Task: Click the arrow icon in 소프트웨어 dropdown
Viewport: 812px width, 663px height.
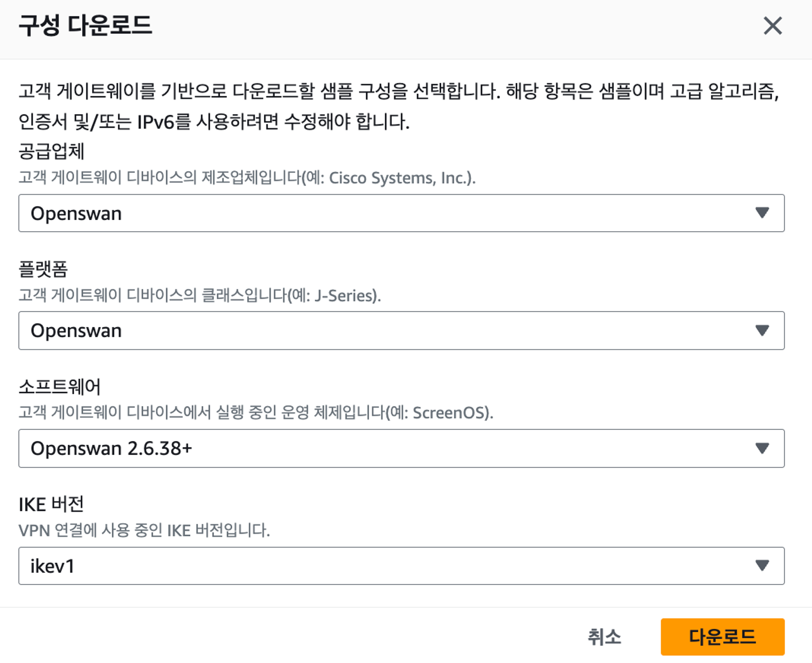Action: [762, 448]
